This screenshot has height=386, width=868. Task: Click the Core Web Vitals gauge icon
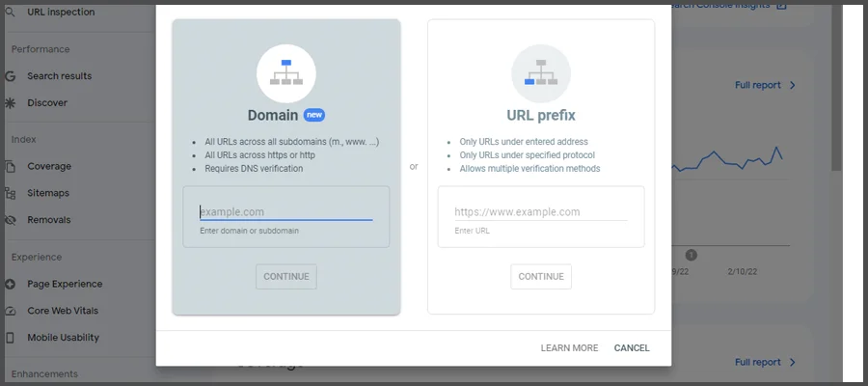point(11,311)
